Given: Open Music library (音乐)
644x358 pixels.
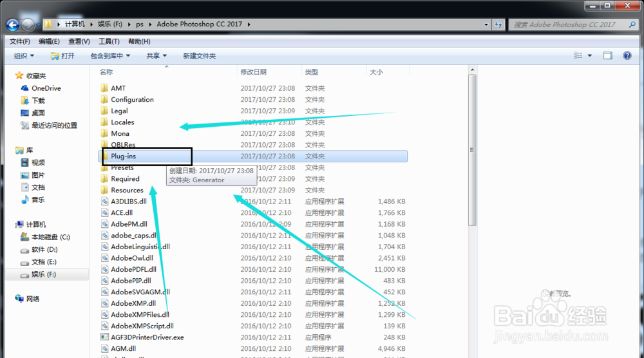Looking at the screenshot, I should [x=33, y=200].
